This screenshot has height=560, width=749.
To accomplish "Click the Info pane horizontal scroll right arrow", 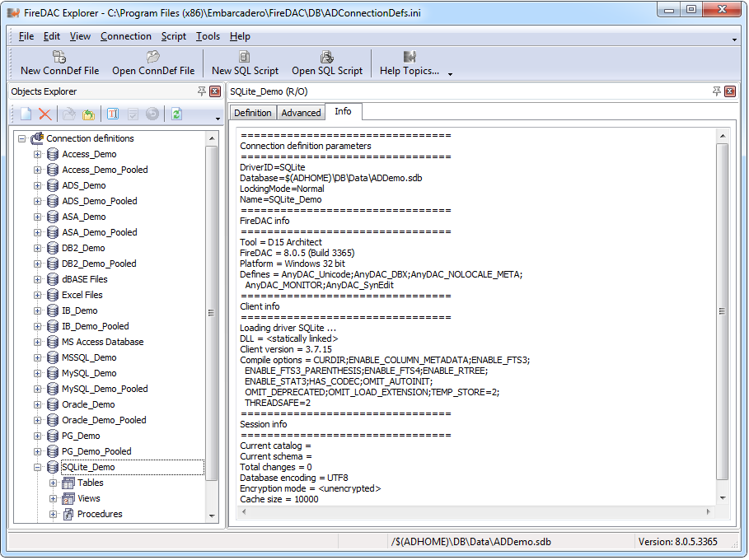I will [708, 511].
